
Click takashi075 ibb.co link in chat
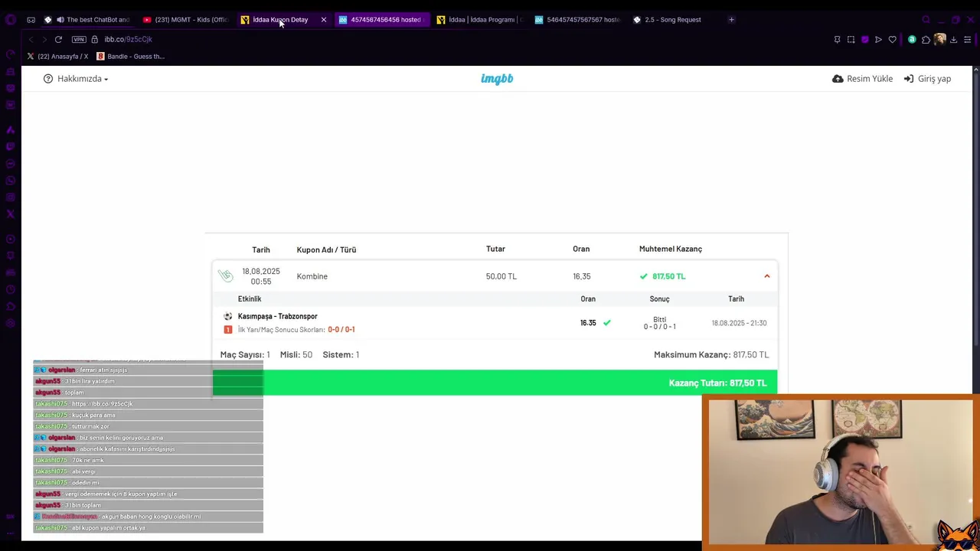pos(102,404)
